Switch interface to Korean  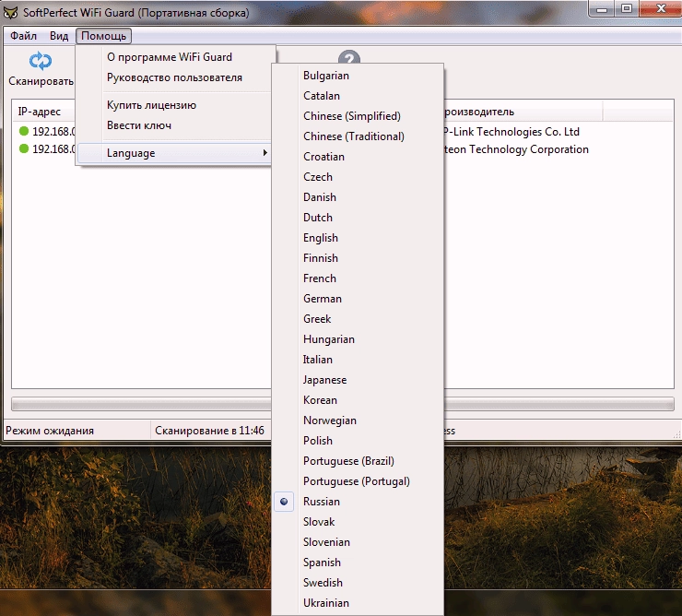tap(358, 400)
